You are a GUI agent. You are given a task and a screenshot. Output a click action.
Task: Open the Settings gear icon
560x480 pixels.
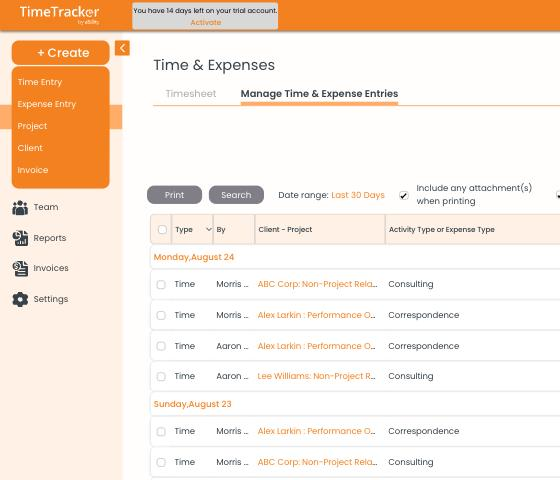tap(20, 299)
